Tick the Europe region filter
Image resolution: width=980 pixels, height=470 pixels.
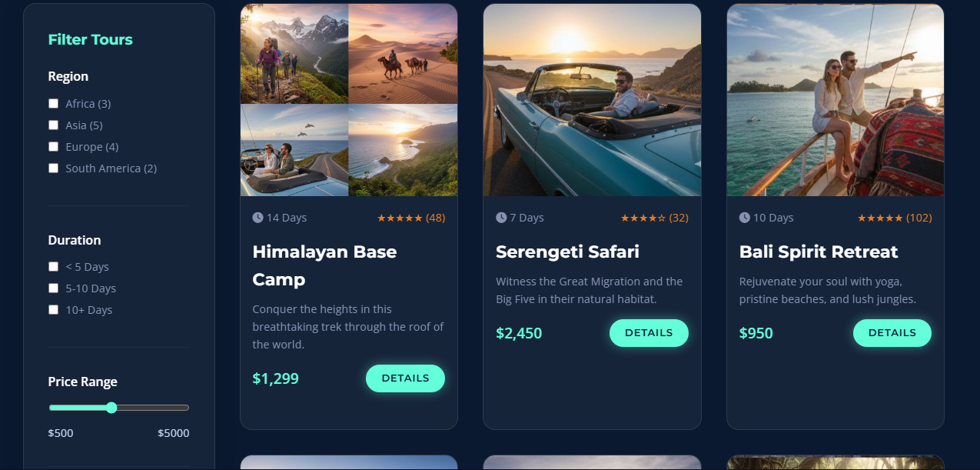pyautogui.click(x=54, y=146)
